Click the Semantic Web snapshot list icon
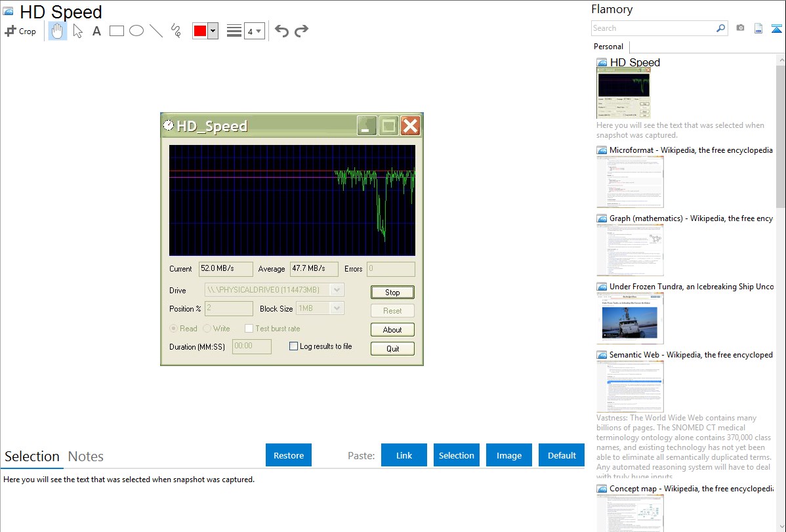Viewport: 786px width, 532px height. click(602, 355)
